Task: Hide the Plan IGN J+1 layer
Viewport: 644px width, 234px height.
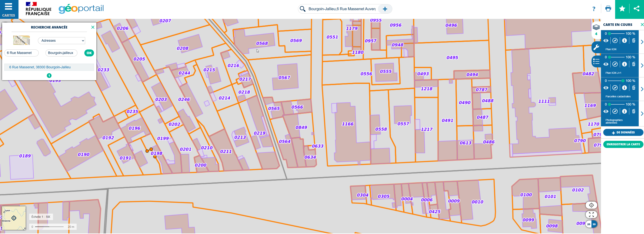Action: click(x=606, y=64)
